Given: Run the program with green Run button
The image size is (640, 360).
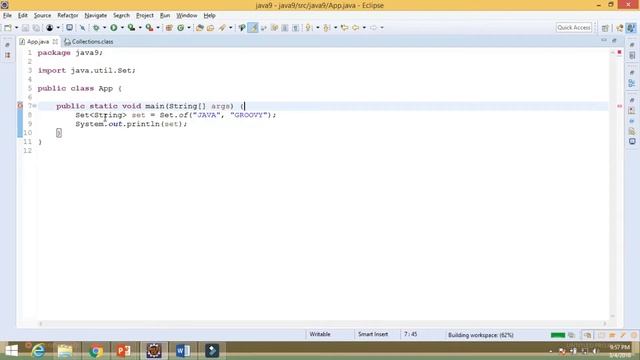Looking at the screenshot, I should 114,28.
